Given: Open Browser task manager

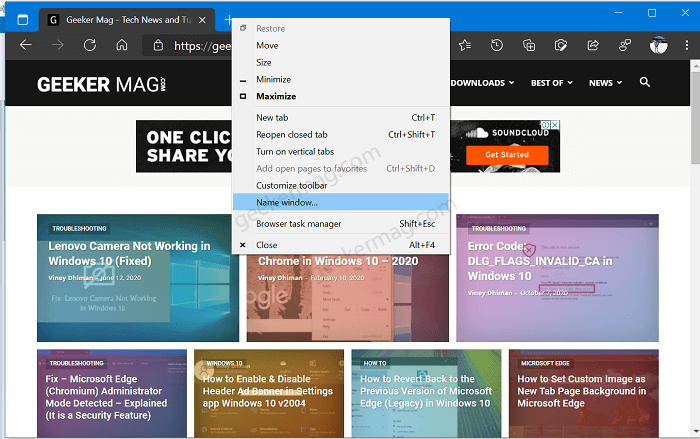Looking at the screenshot, I should (341, 224).
